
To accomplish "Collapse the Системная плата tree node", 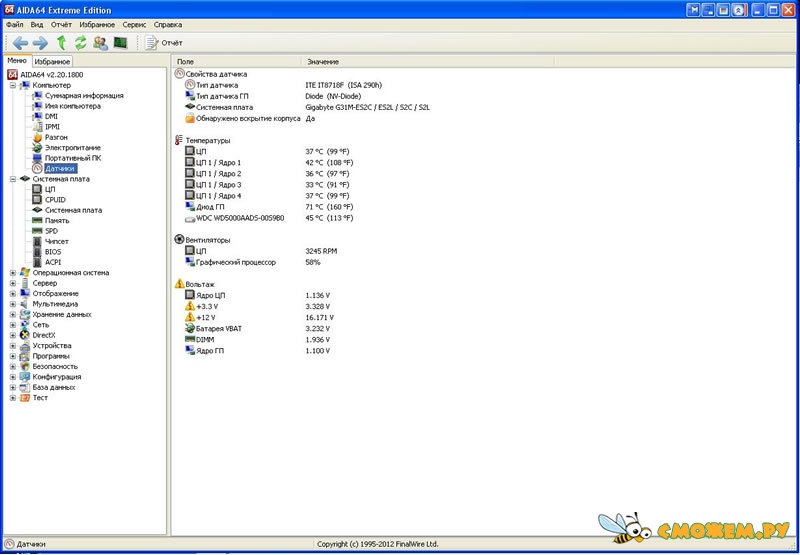I will coord(13,179).
